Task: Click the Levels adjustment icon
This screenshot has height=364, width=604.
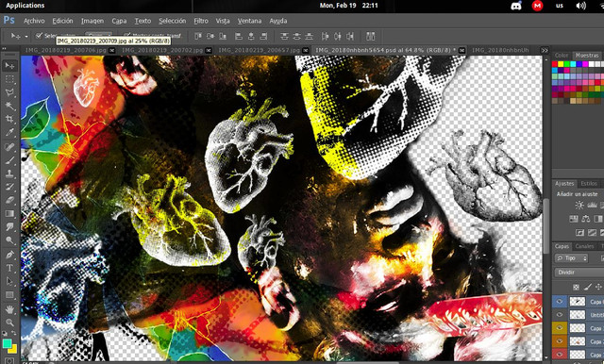Action: pos(592,205)
